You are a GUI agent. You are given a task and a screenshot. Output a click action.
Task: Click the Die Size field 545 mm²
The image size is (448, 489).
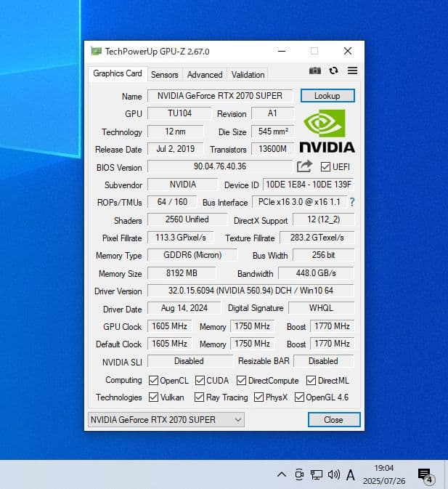pyautogui.click(x=272, y=132)
